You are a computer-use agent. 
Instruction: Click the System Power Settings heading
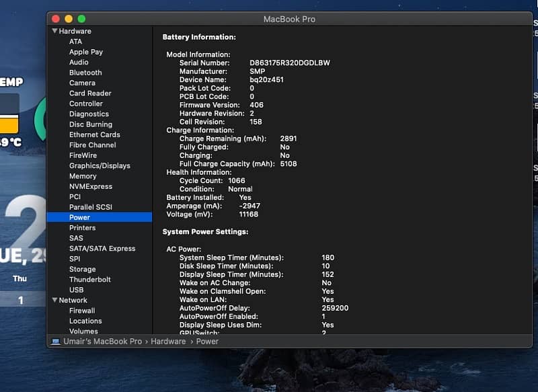pos(205,231)
